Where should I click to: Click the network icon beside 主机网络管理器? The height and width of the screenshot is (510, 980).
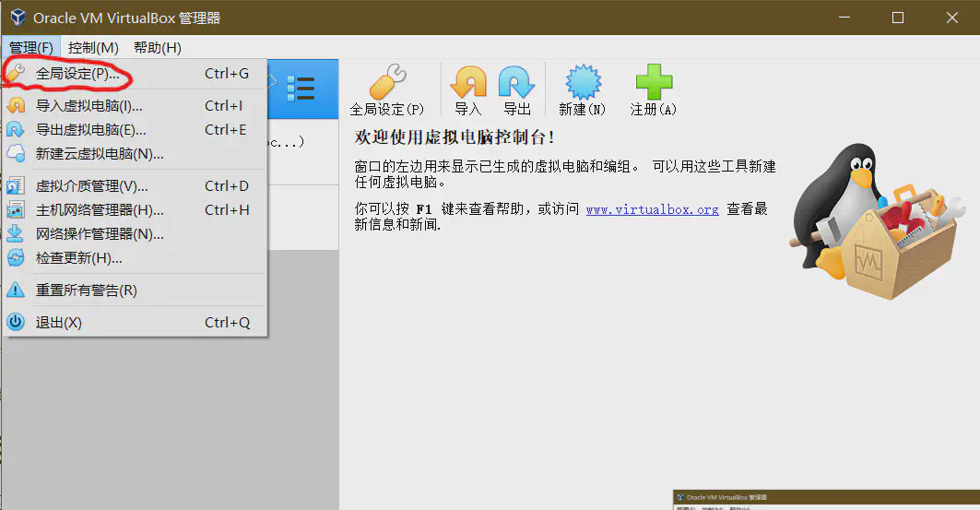pyautogui.click(x=16, y=209)
